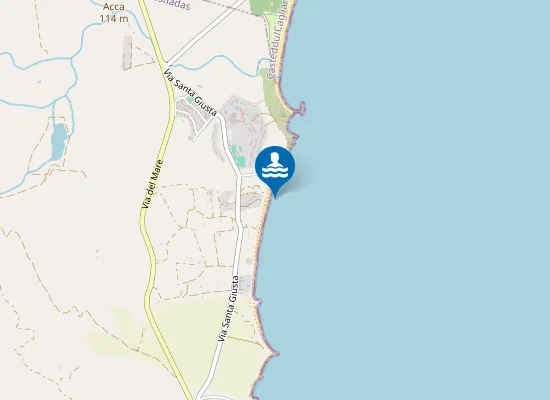Click the Acca 114 m peak label
The image size is (550, 400).
coord(114,13)
